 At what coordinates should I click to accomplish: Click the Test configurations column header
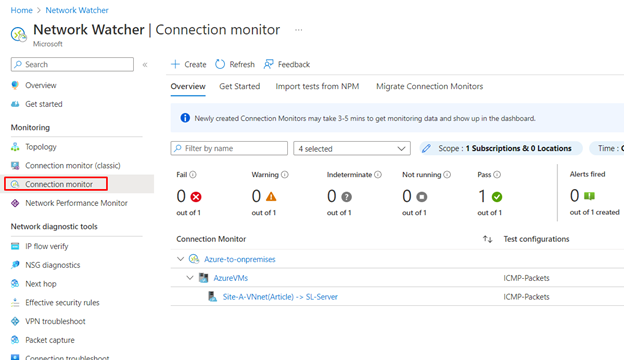[x=536, y=239]
